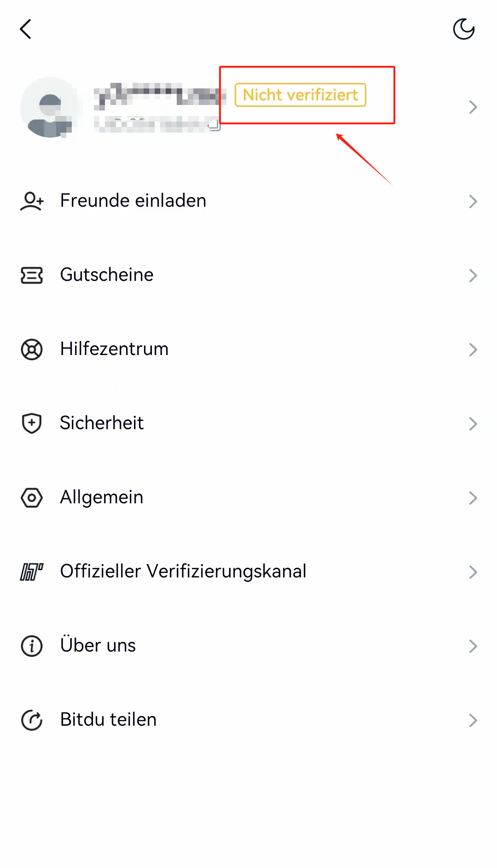Click the Bitdu teilen share icon

click(32, 720)
